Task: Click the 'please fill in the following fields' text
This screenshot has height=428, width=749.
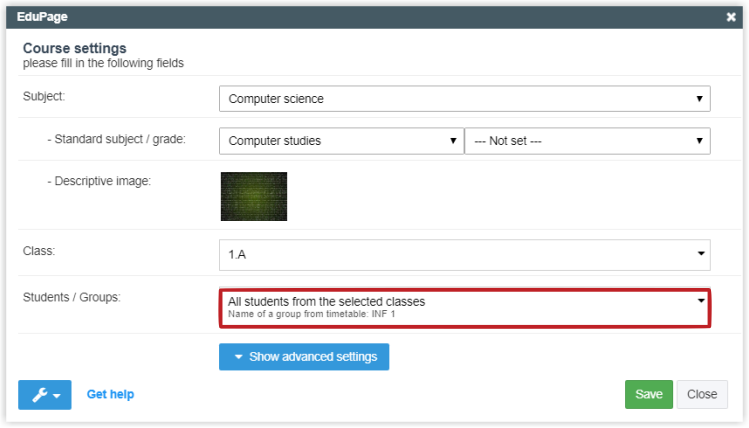Action: pos(103,63)
